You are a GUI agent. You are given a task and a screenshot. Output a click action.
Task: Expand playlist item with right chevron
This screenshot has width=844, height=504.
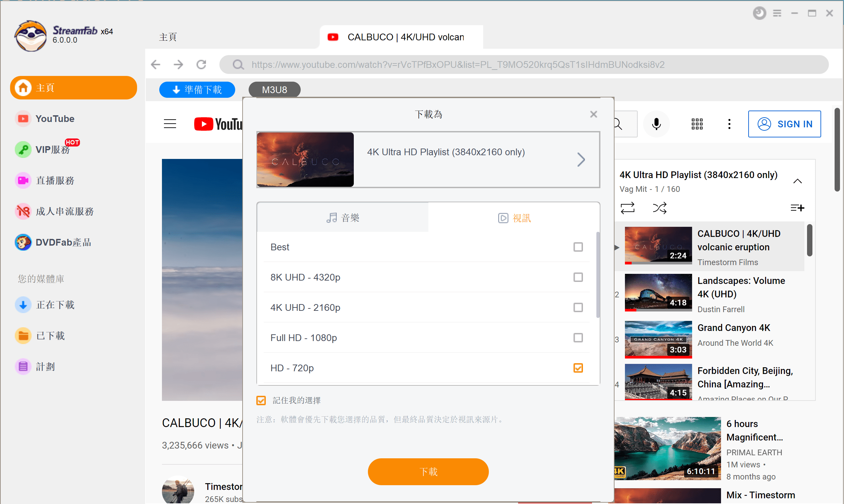[581, 159]
